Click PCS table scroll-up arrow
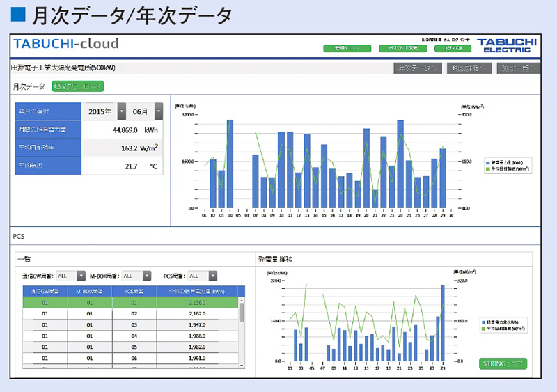This screenshot has width=557, height=392. [242, 300]
